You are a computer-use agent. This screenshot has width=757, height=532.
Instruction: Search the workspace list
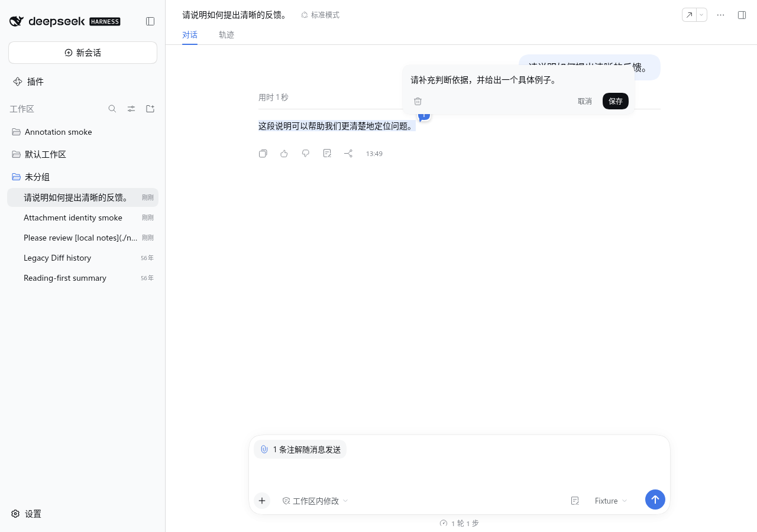point(112,109)
